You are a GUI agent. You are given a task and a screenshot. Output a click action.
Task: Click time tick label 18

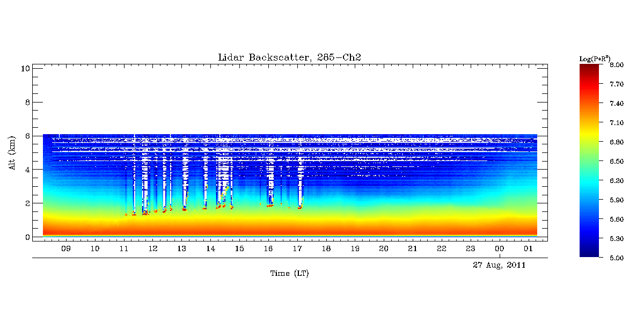tap(326, 249)
